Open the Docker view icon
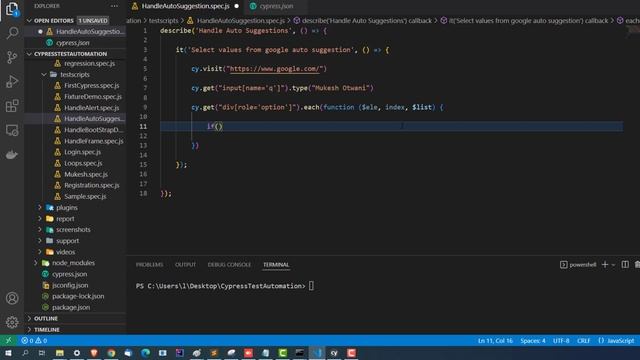 click(12, 155)
